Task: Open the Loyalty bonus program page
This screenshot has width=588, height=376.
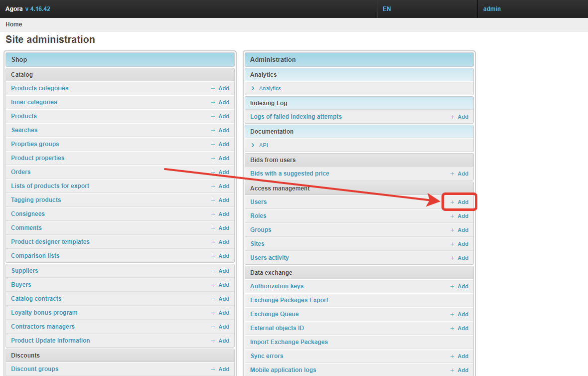Action: tap(44, 313)
